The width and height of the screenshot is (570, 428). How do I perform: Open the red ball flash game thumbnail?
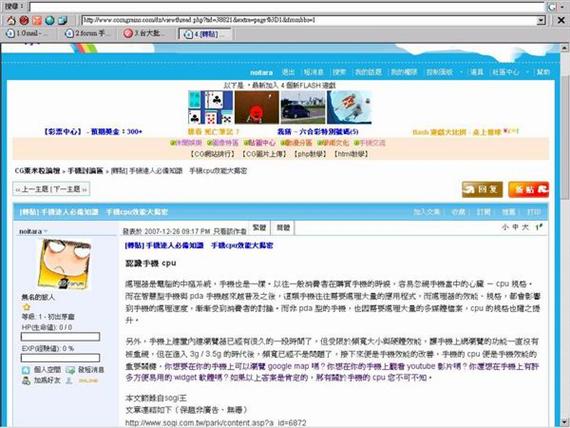(x=257, y=107)
